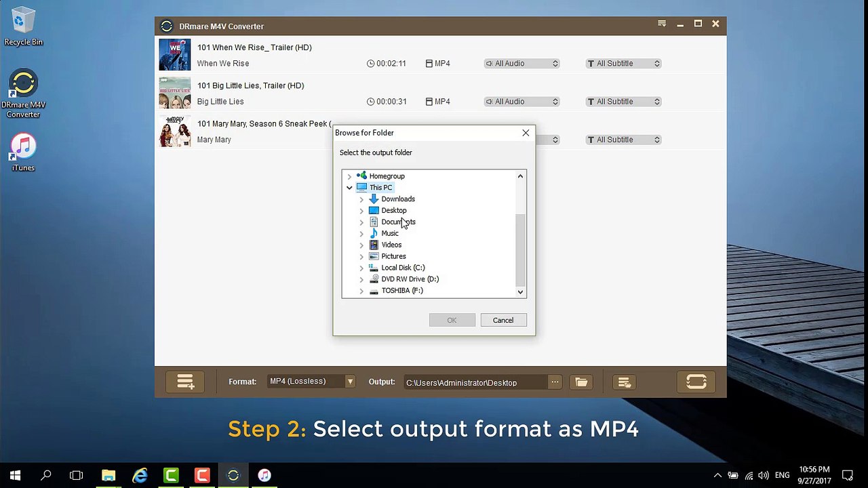Open the red Snagit taskbar icon
Screen dimensions: 868x488
coord(202,475)
